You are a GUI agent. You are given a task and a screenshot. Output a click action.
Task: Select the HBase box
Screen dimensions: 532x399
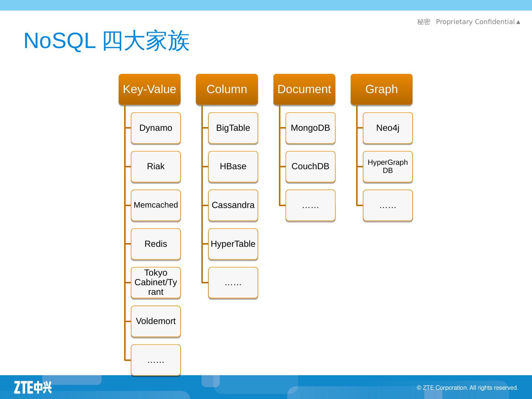tap(233, 167)
